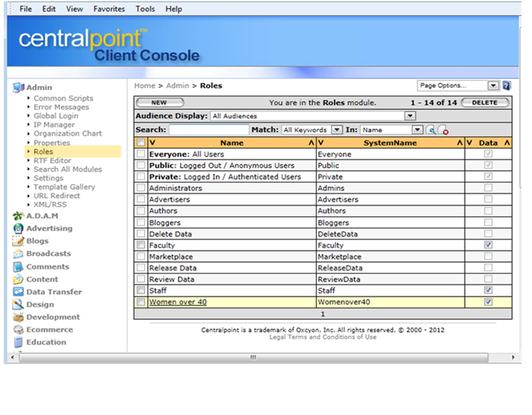
Task: Open the Help menu
Action: 174,9
